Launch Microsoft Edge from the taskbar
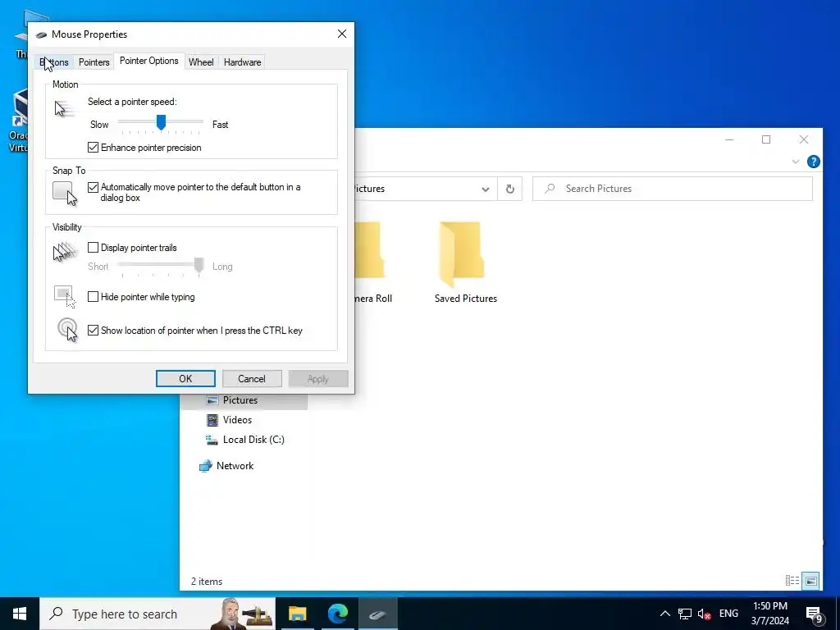The width and height of the screenshot is (840, 630). click(337, 614)
